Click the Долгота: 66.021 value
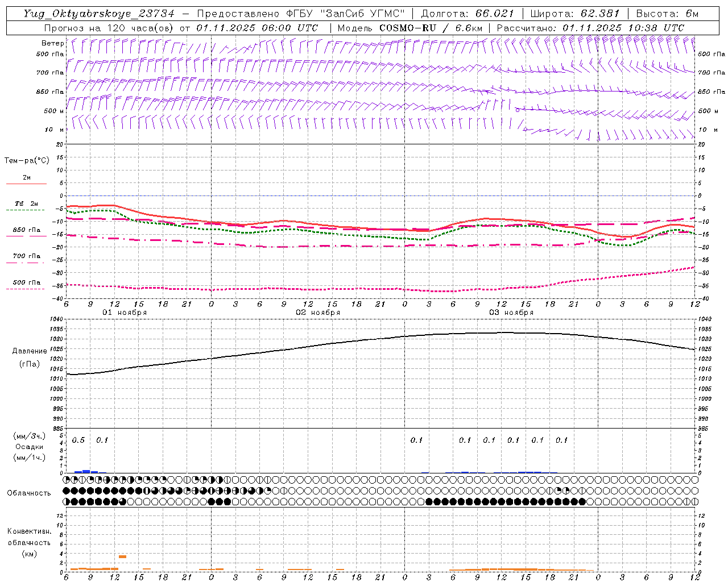The image size is (728, 582). click(467, 14)
